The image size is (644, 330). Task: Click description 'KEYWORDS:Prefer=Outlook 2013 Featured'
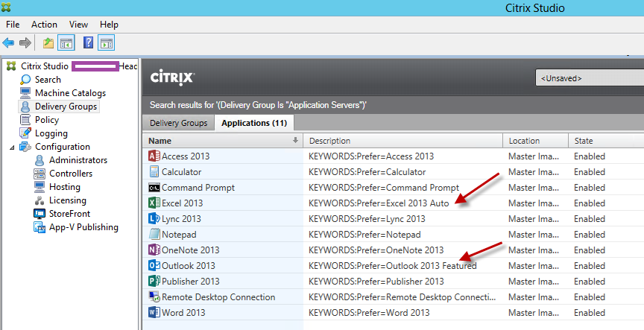(392, 265)
